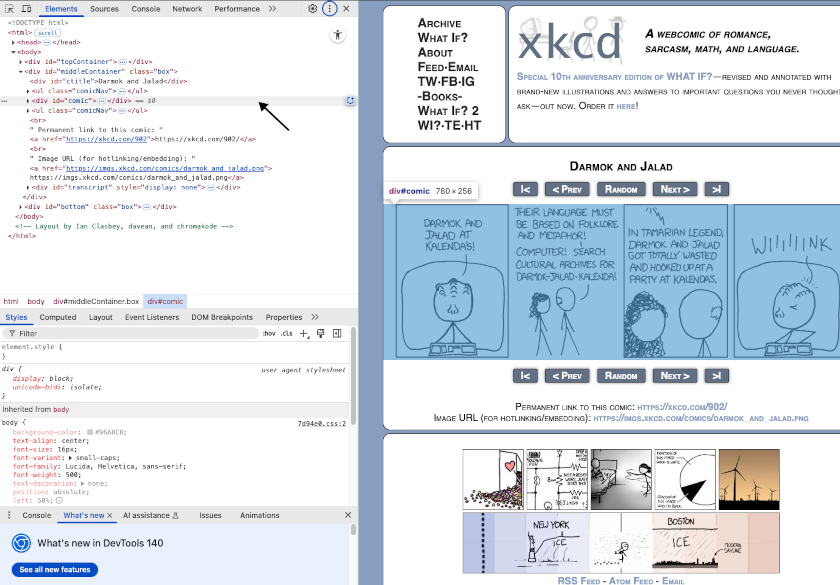This screenshot has height=585, width=840.
Task: Expand the head element node
Action: click(x=14, y=42)
